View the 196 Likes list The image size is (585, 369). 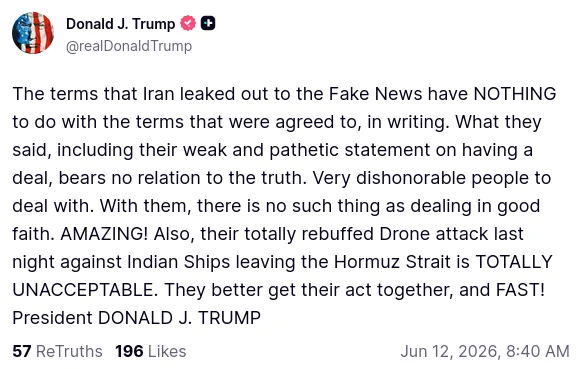point(151,351)
